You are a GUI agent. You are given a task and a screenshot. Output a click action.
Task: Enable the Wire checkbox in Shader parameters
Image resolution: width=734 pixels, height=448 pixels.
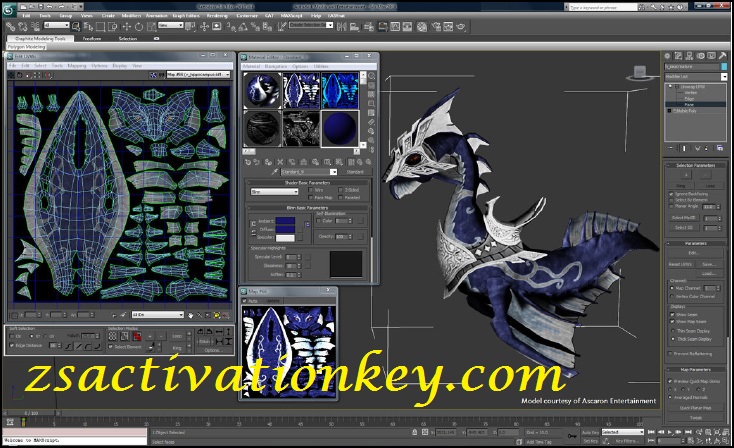[x=310, y=190]
